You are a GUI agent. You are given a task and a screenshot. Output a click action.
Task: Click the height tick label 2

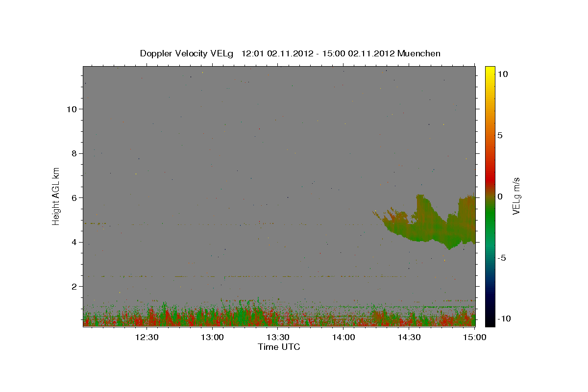73,286
